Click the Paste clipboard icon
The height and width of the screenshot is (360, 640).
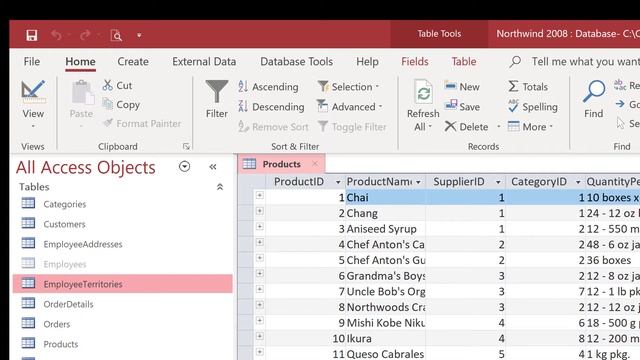82,93
